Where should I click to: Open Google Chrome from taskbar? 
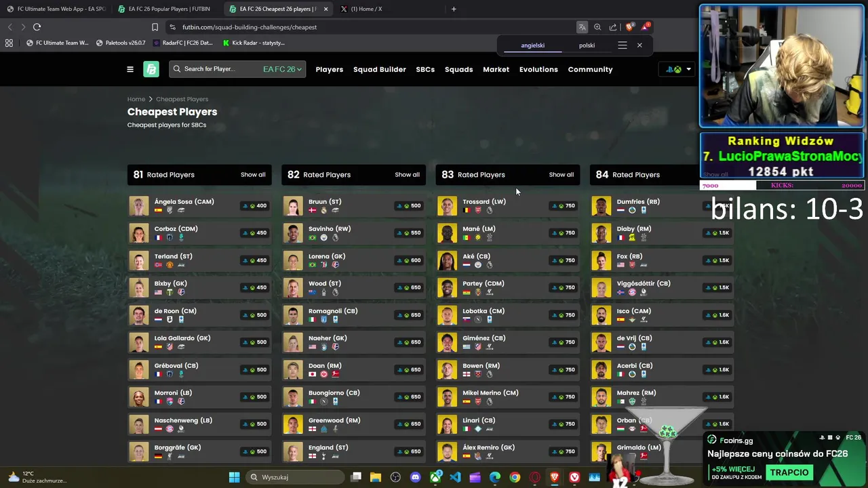[515, 477]
